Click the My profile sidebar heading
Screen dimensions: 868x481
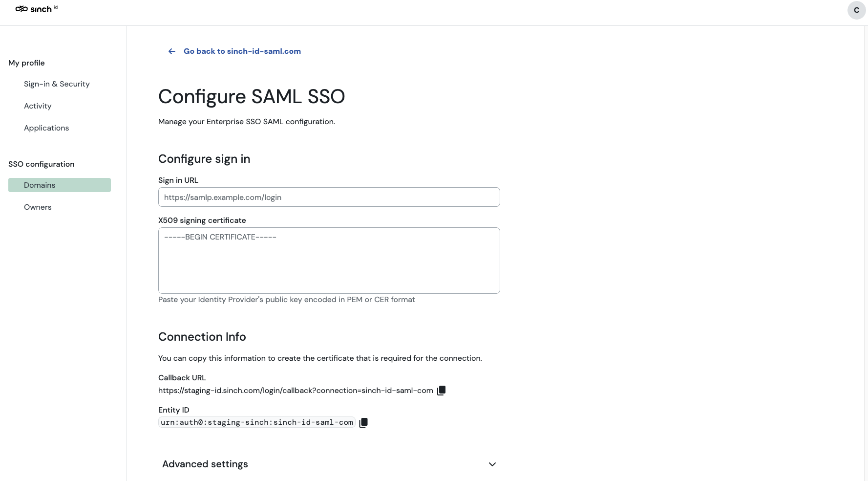click(x=26, y=63)
